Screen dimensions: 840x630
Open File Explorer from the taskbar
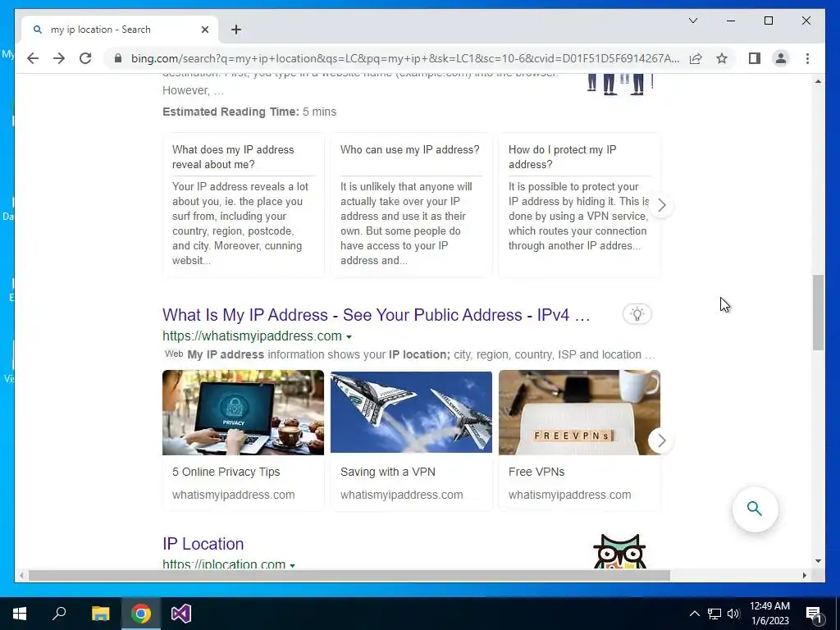tap(100, 614)
